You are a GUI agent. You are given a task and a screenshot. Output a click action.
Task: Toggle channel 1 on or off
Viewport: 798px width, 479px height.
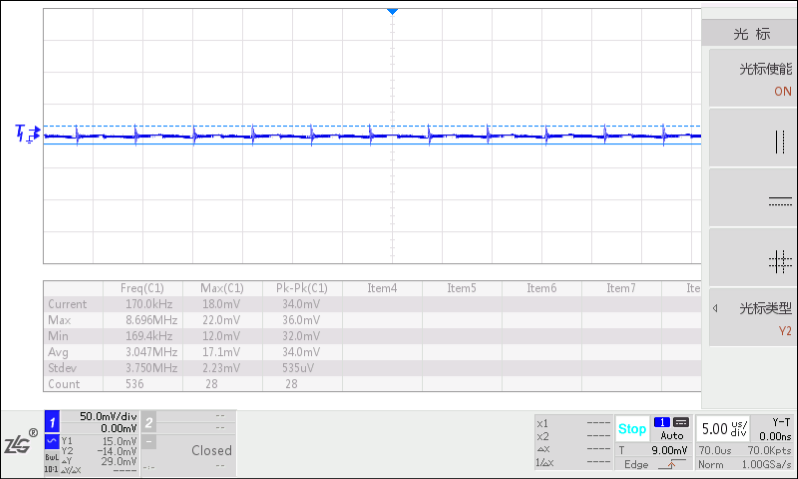[x=53, y=422]
